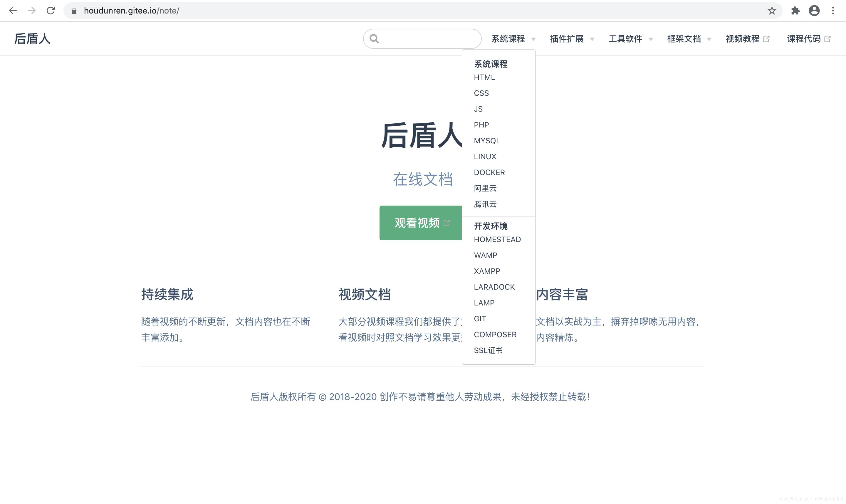Click the address bar URL

[x=131, y=11]
